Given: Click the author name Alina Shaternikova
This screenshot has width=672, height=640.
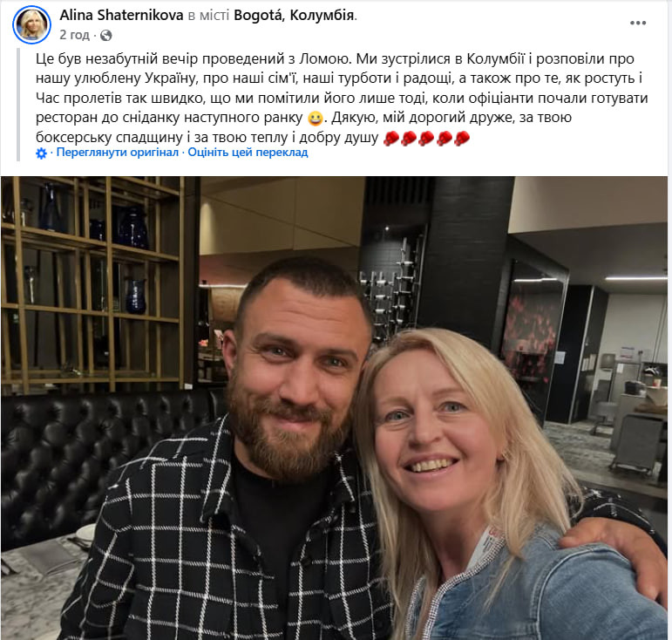Looking at the screenshot, I should coord(121,16).
